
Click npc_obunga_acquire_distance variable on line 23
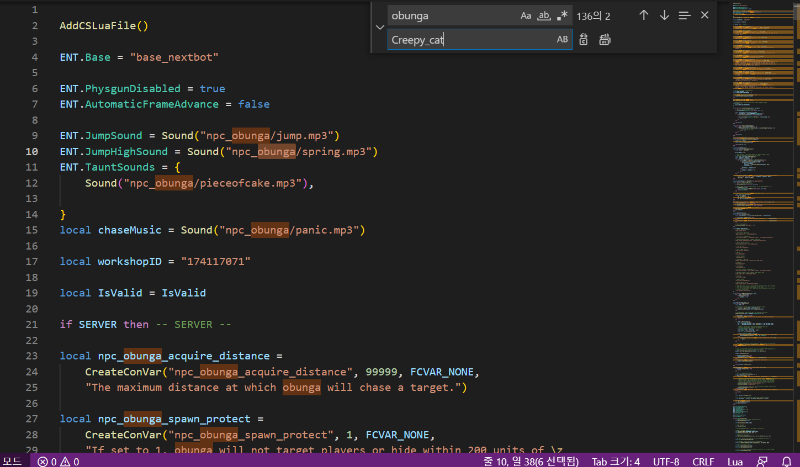184,356
